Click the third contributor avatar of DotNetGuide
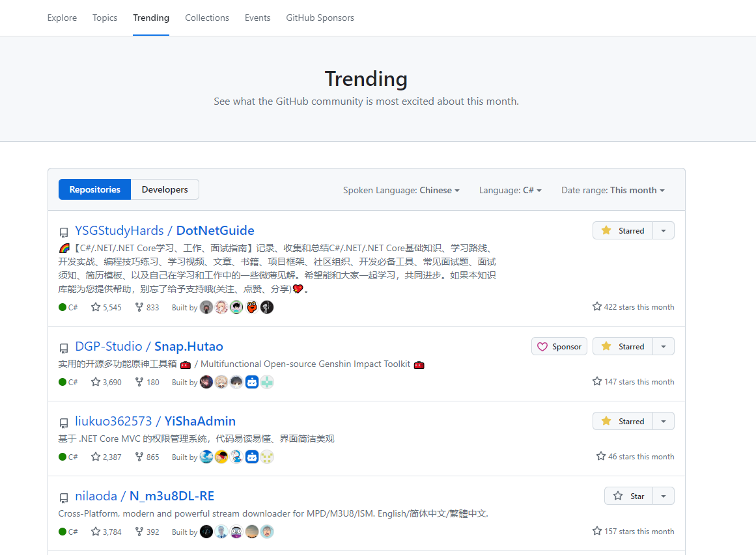Image resolution: width=756 pixels, height=555 pixels. tap(236, 307)
